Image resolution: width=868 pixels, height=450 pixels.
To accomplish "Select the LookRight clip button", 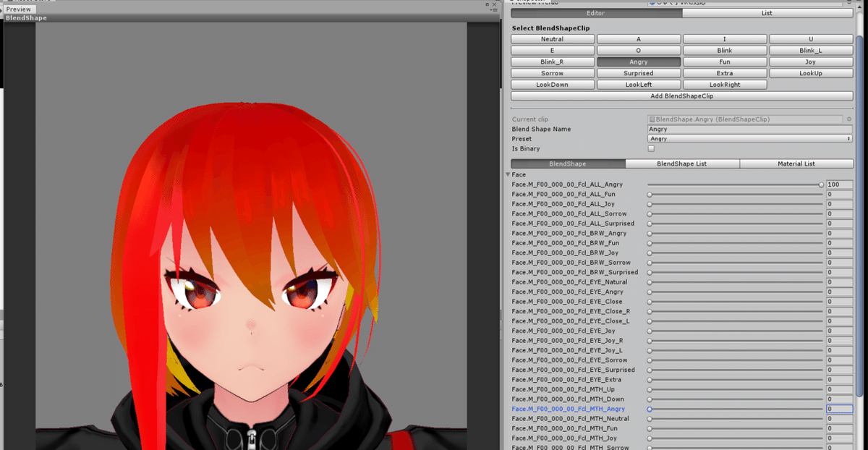I will click(725, 85).
